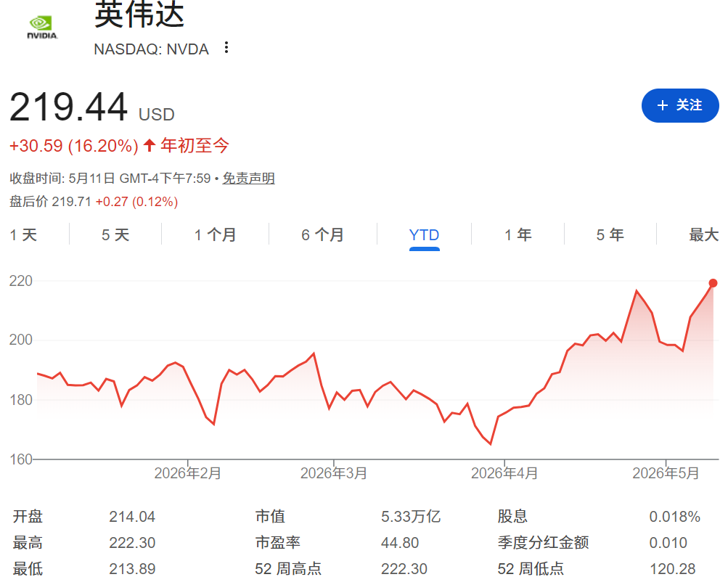This screenshot has height=577, width=728.
Task: Click the 220 y-axis label
Action: 21,281
